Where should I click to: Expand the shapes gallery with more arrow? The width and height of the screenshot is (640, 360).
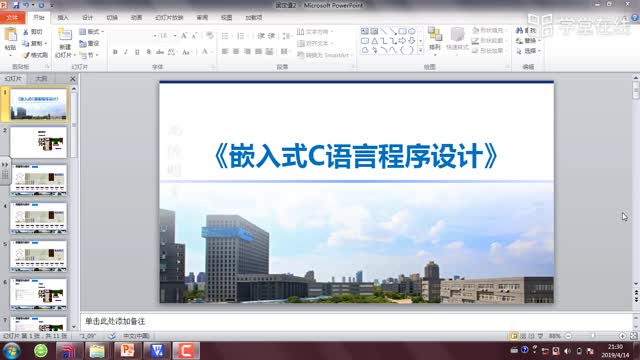click(420, 50)
